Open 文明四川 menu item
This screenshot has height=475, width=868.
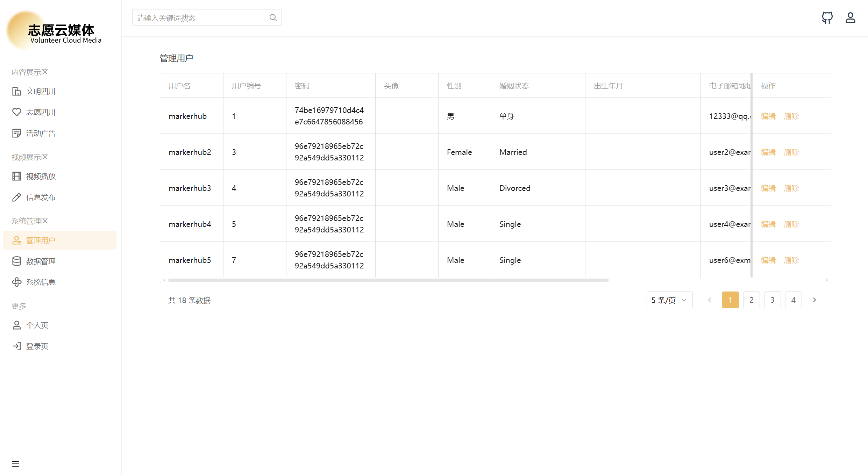pyautogui.click(x=41, y=91)
